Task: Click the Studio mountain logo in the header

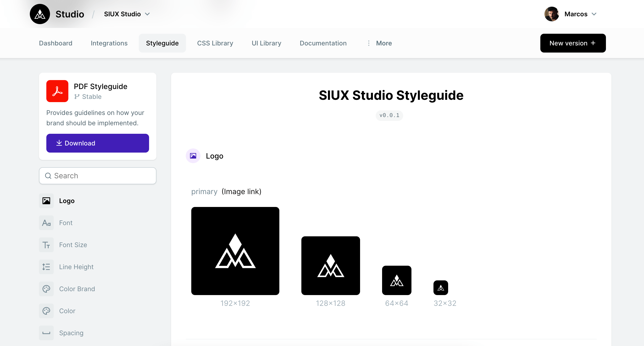Action: [40, 14]
